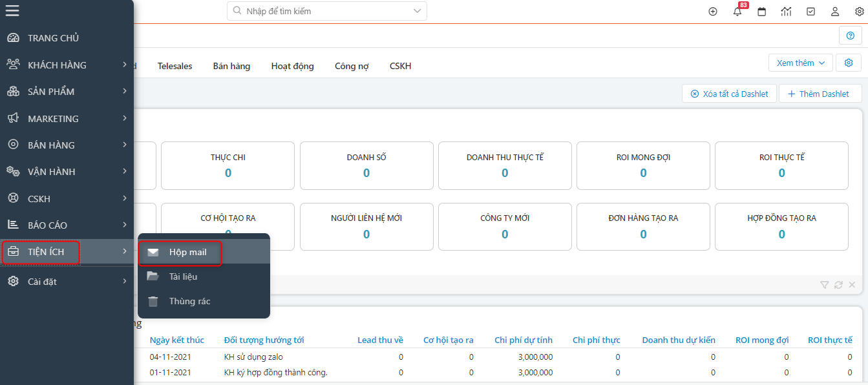This screenshot has height=385, width=868.
Task: Click the plus circle quick-create icon
Action: [713, 12]
